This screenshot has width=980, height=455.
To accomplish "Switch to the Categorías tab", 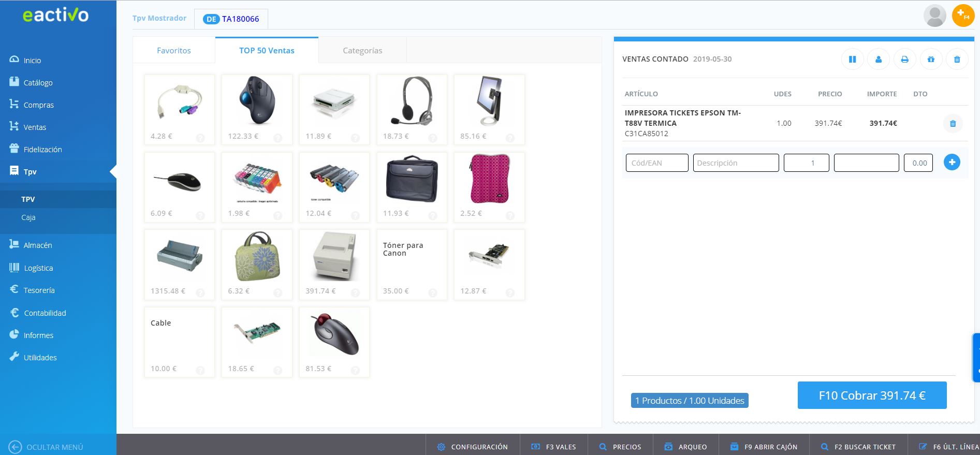I will coord(362,50).
